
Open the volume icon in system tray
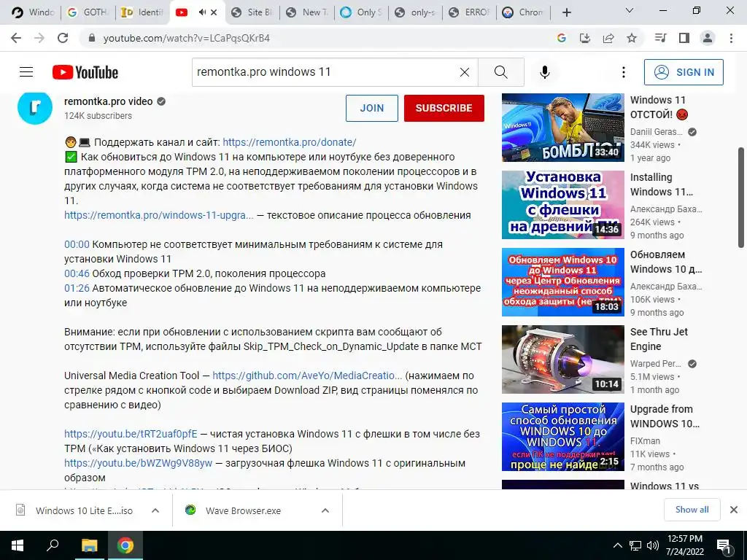tap(653, 545)
